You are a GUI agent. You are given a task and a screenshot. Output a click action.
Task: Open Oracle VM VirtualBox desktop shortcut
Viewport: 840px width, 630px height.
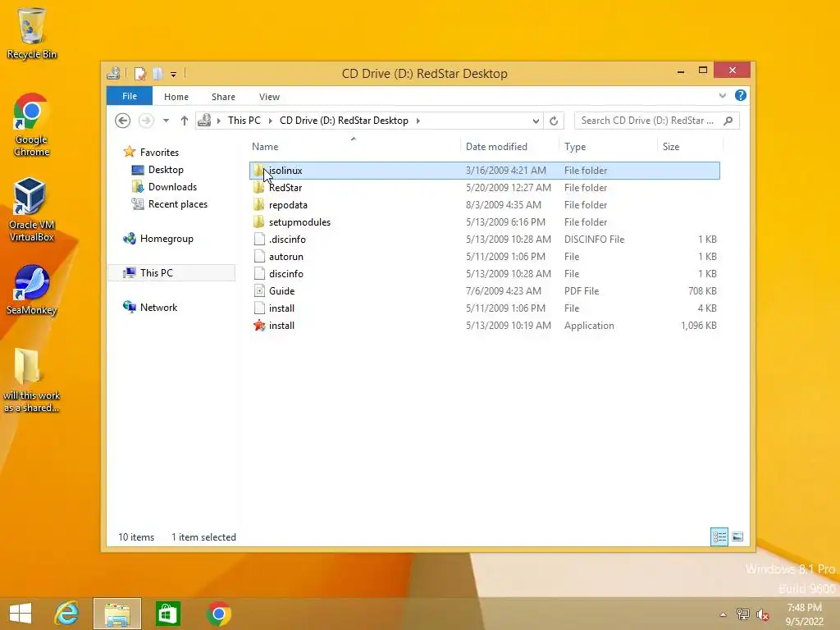(x=31, y=210)
